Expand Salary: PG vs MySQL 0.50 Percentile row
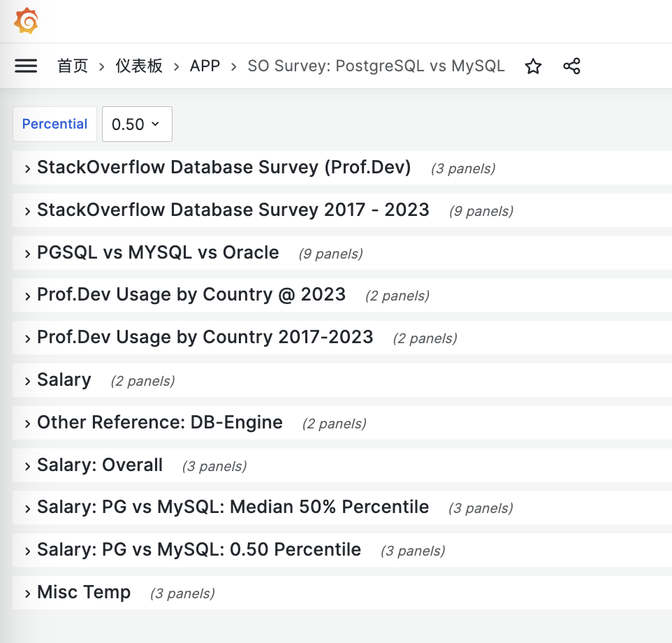 coord(198,550)
